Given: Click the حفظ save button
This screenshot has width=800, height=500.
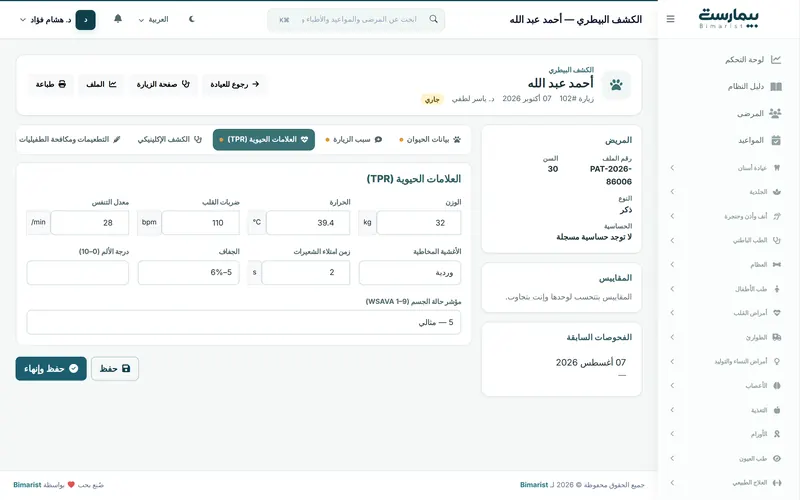Looking at the screenshot, I should [115, 368].
